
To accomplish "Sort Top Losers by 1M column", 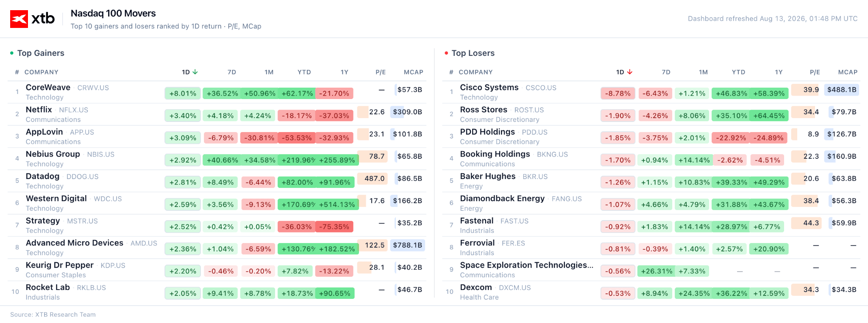I will click(x=704, y=72).
